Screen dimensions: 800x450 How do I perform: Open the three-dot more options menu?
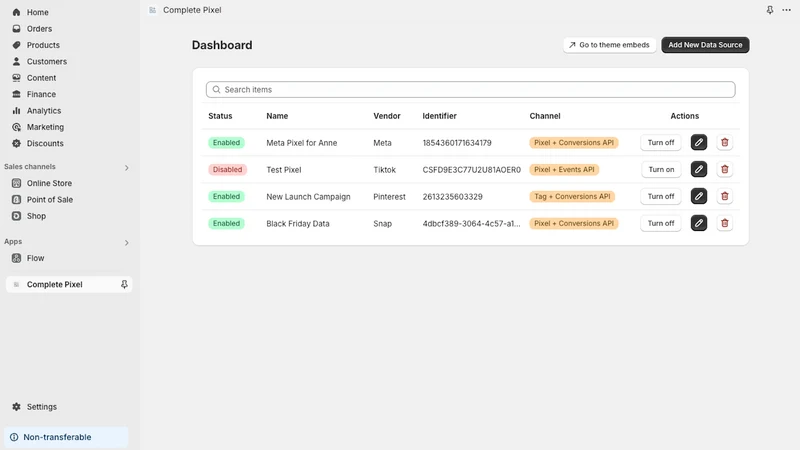click(786, 10)
